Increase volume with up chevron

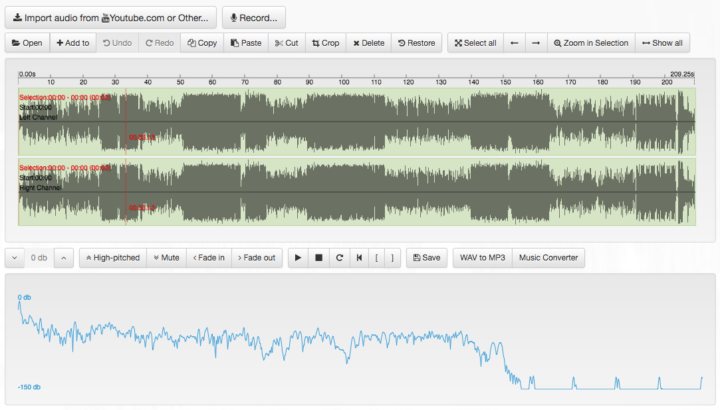point(63,258)
